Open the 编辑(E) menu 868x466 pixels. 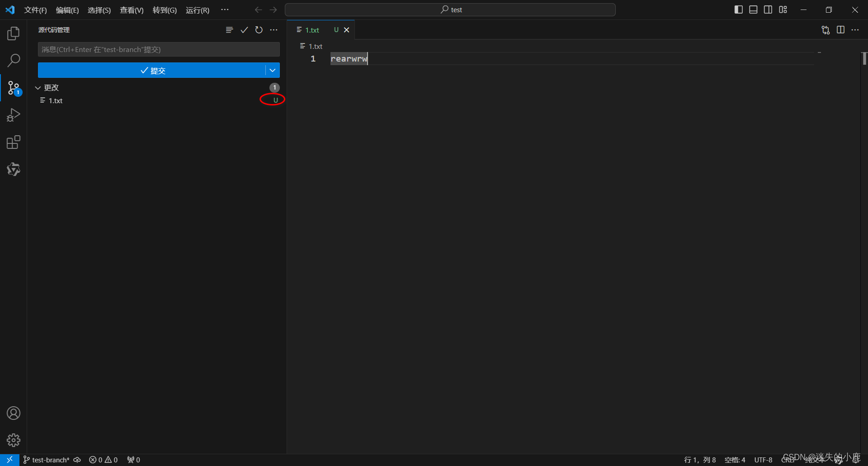pos(67,10)
